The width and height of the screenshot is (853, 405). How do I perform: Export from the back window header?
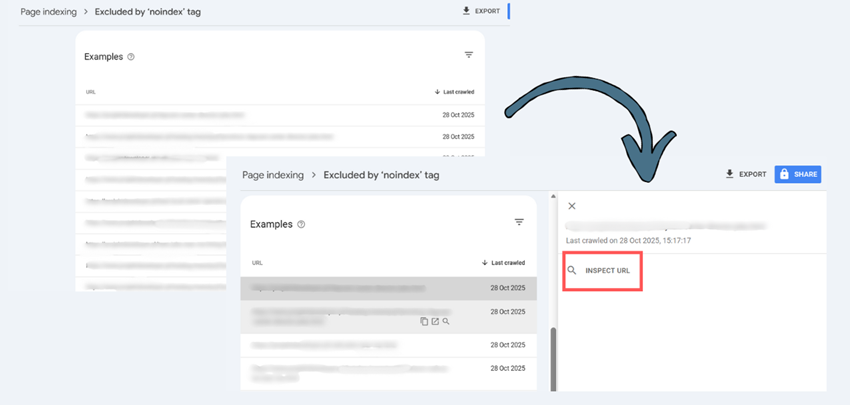(481, 11)
